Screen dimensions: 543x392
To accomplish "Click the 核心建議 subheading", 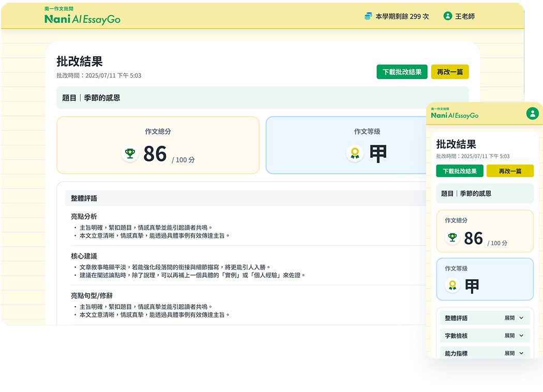I will click(x=84, y=256).
